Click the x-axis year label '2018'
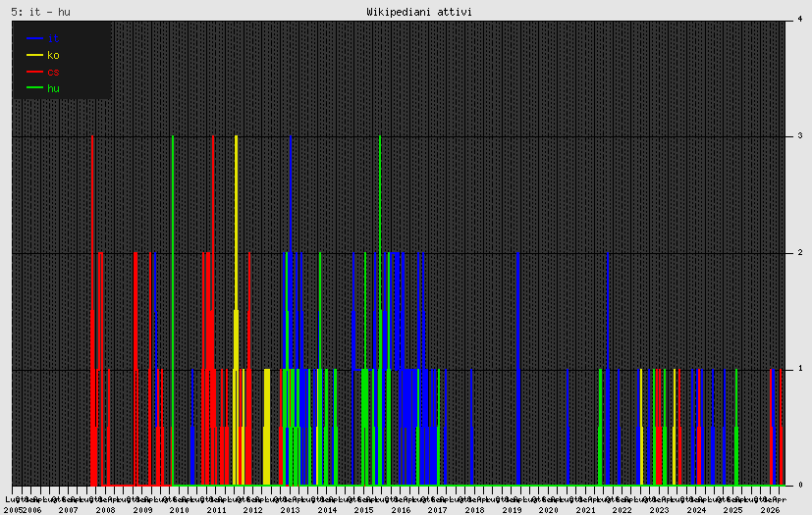The height and width of the screenshot is (515, 812). point(474,510)
